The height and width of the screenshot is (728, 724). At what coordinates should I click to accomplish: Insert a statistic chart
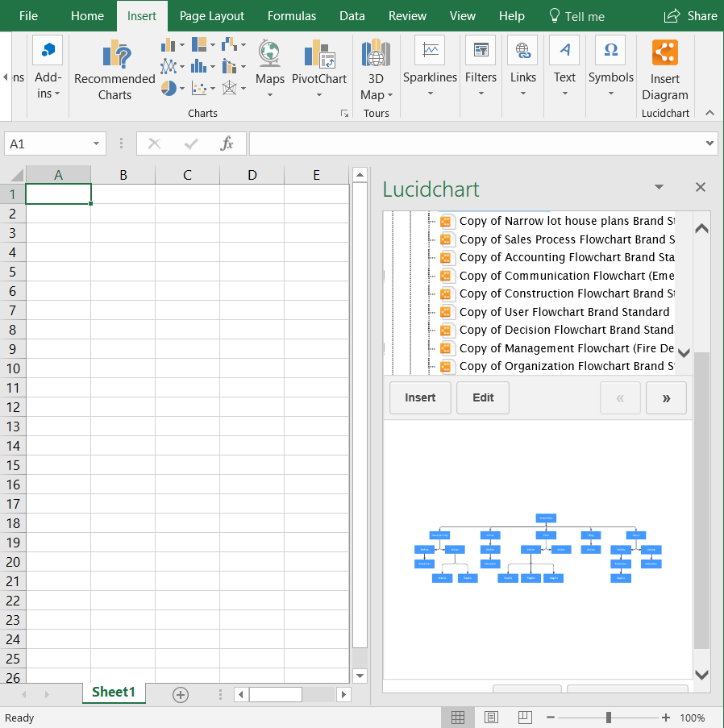pyautogui.click(x=203, y=66)
